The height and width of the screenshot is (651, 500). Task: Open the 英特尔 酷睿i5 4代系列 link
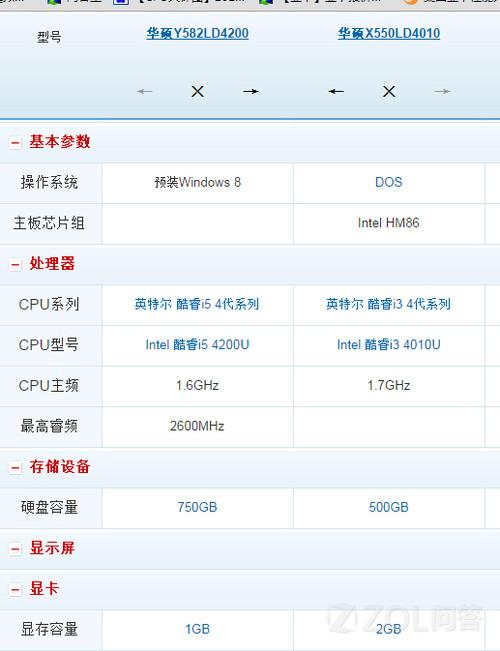pos(197,304)
